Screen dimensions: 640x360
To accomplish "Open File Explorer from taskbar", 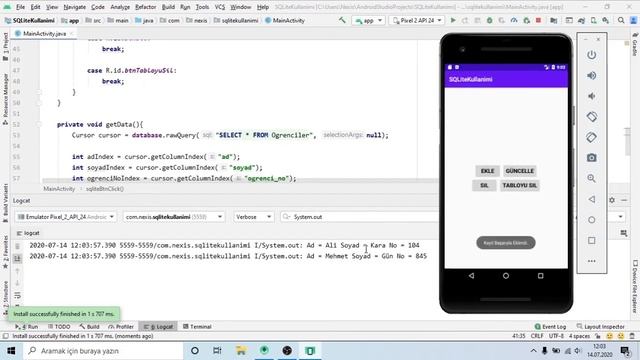I will coord(241,351).
